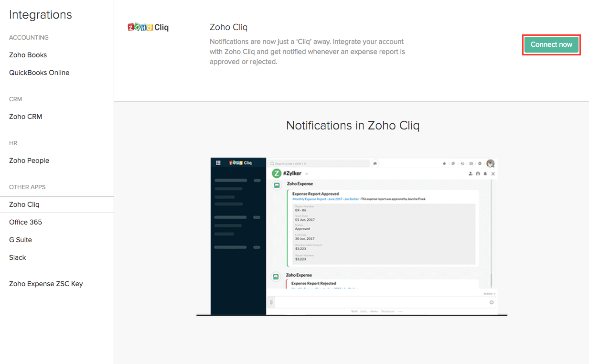Click the 'Notifications in Zoho Cliq' heading
Viewport: 589px width, 364px height.
coord(353,126)
